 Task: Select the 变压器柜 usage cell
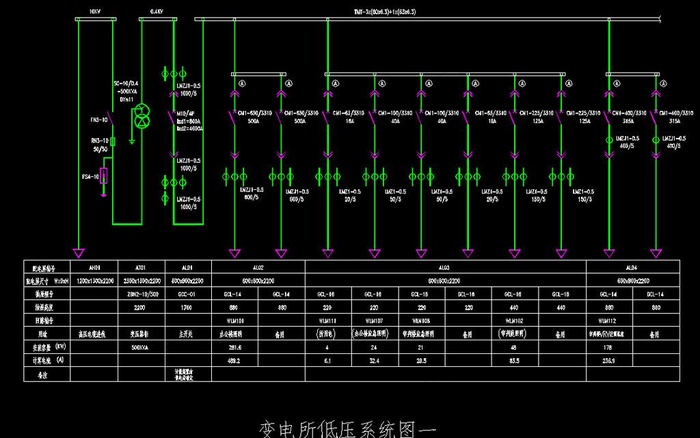point(141,334)
